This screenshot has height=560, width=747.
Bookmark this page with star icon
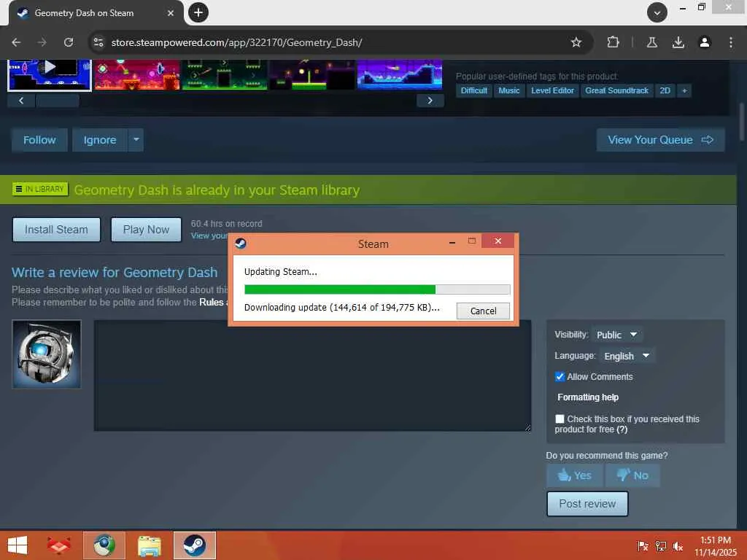pyautogui.click(x=576, y=42)
